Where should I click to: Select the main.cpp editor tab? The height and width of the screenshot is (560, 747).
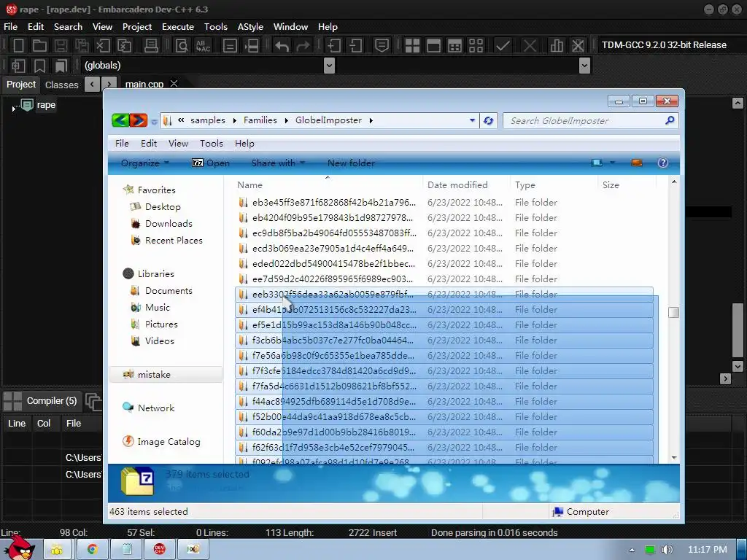(x=144, y=85)
